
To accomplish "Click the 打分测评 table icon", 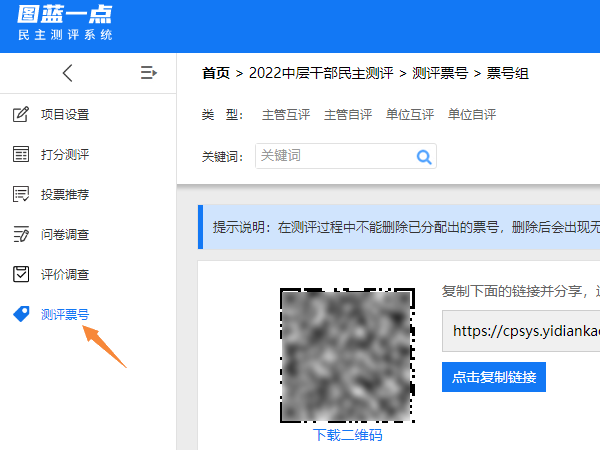I will coord(21,154).
